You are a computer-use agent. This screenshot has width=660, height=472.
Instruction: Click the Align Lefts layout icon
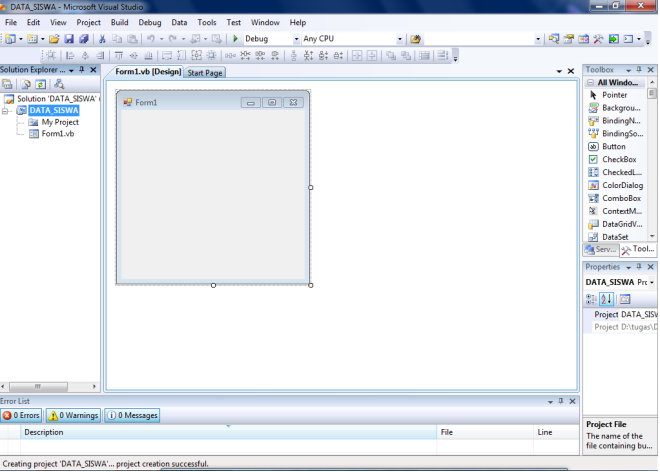pyautogui.click(x=70, y=56)
